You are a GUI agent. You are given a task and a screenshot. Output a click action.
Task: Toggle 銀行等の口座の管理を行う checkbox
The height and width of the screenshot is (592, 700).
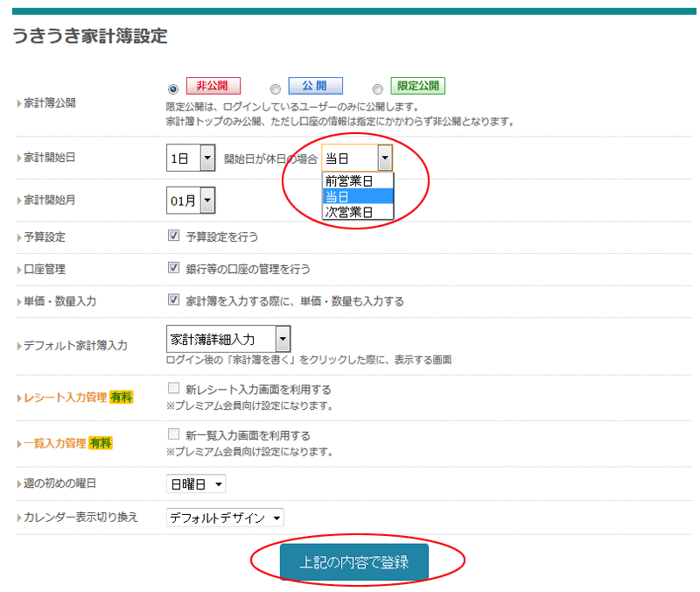pos(173,268)
